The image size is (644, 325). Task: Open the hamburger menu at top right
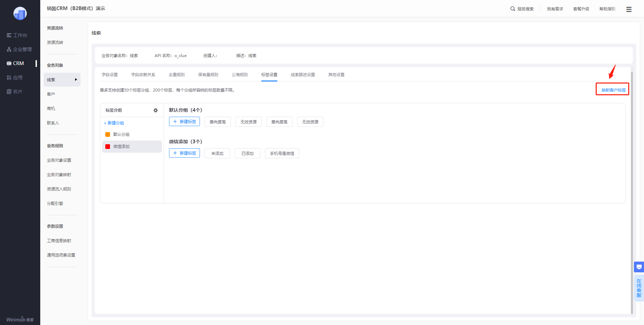[x=629, y=9]
